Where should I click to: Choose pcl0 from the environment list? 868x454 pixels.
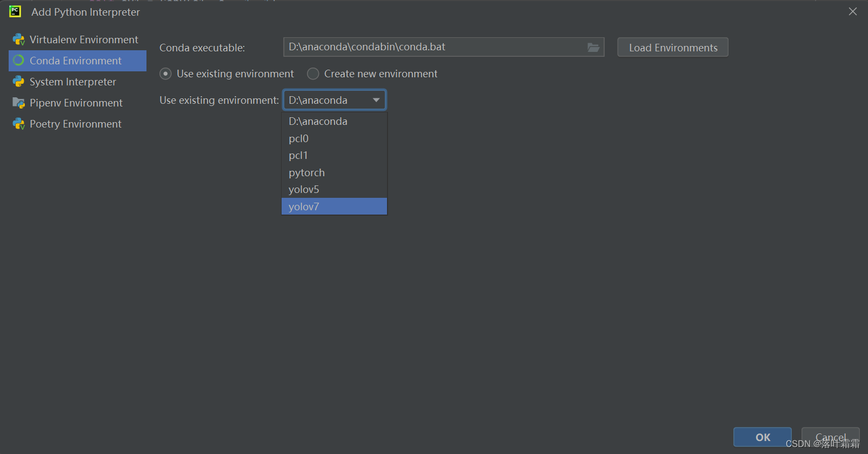[335, 138]
